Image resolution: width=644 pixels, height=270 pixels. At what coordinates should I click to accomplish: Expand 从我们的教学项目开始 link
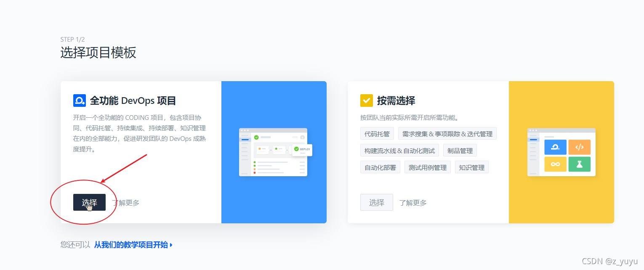pos(132,244)
